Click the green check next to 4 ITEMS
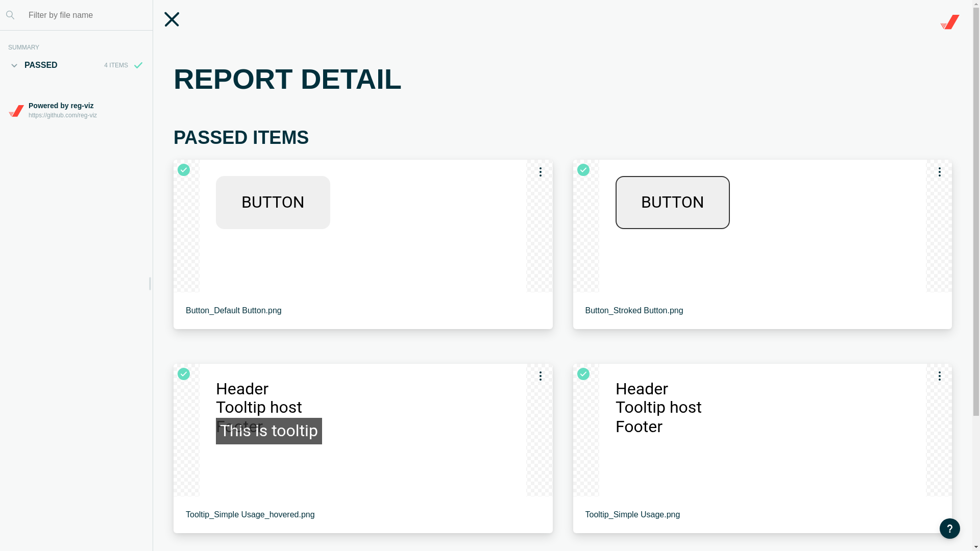 point(138,65)
